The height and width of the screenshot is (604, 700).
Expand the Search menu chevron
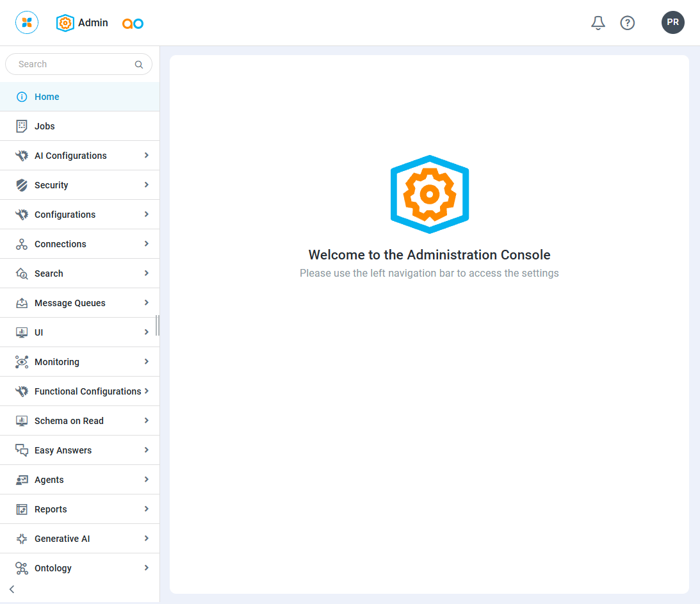click(147, 273)
